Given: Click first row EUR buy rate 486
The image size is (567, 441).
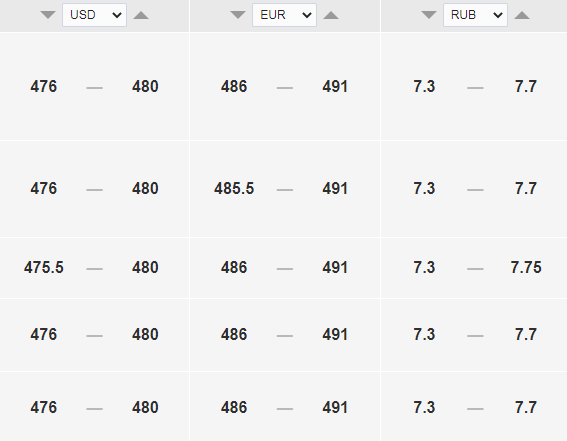Looking at the screenshot, I should [x=234, y=87].
